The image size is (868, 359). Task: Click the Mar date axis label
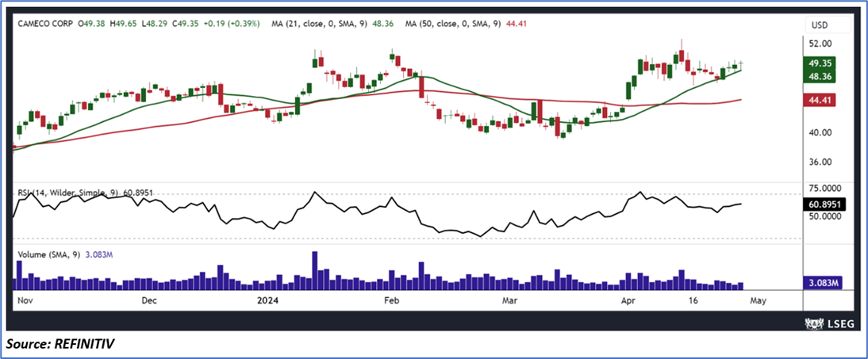[x=509, y=301]
